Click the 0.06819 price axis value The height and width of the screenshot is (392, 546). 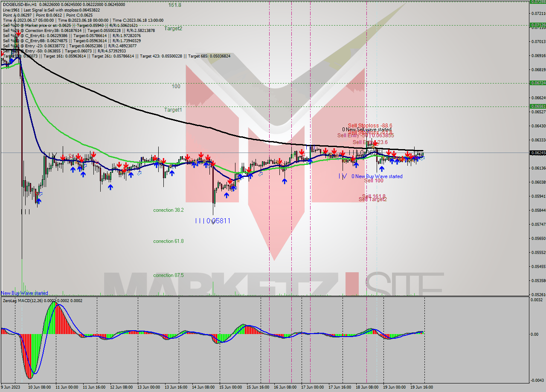(539, 69)
